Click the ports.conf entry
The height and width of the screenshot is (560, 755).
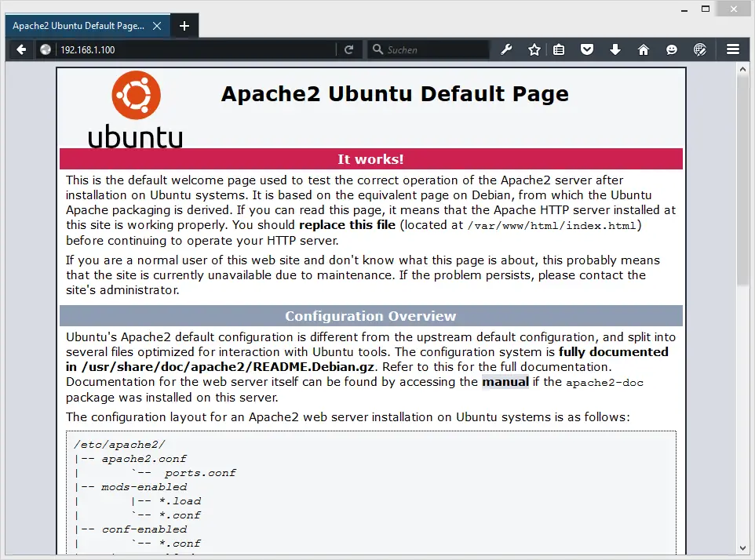tap(200, 473)
